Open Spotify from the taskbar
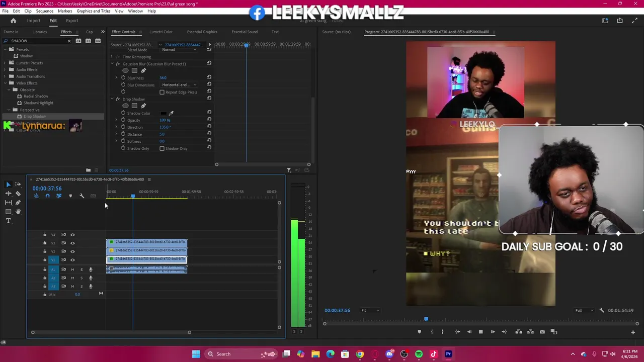644x362 pixels. pyautogui.click(x=419, y=354)
